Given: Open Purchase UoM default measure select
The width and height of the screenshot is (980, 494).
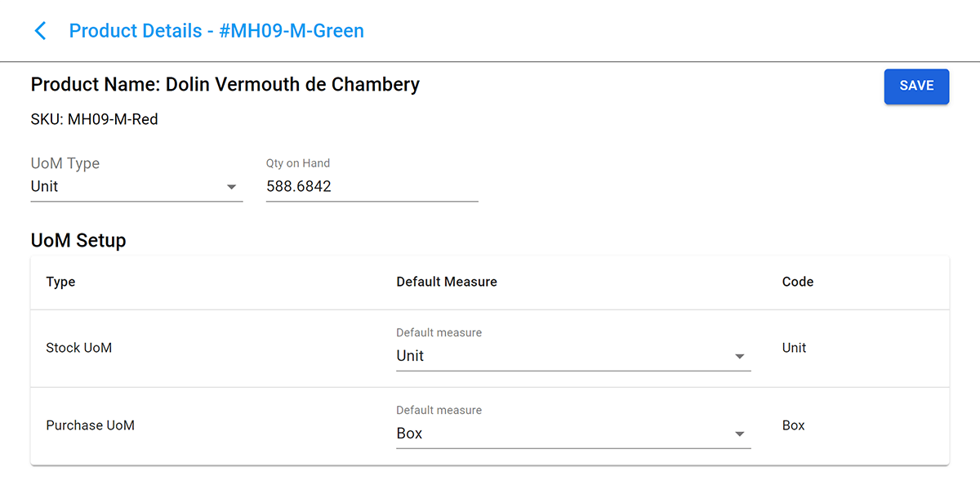Looking at the screenshot, I should pos(563,434).
